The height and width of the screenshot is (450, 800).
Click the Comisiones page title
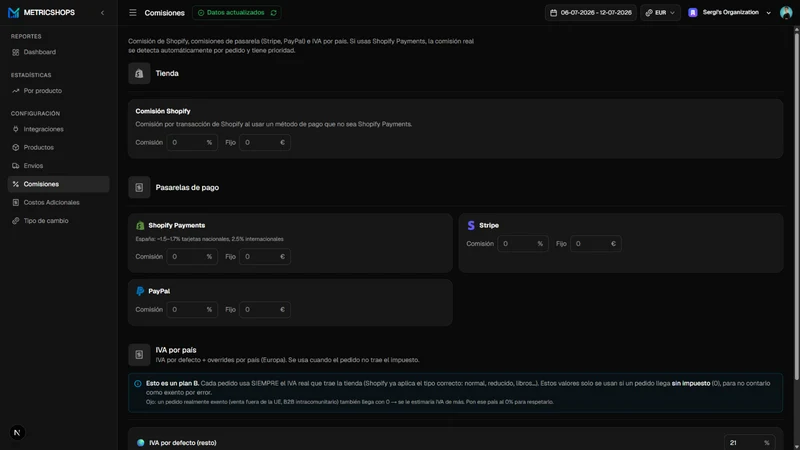click(x=164, y=13)
